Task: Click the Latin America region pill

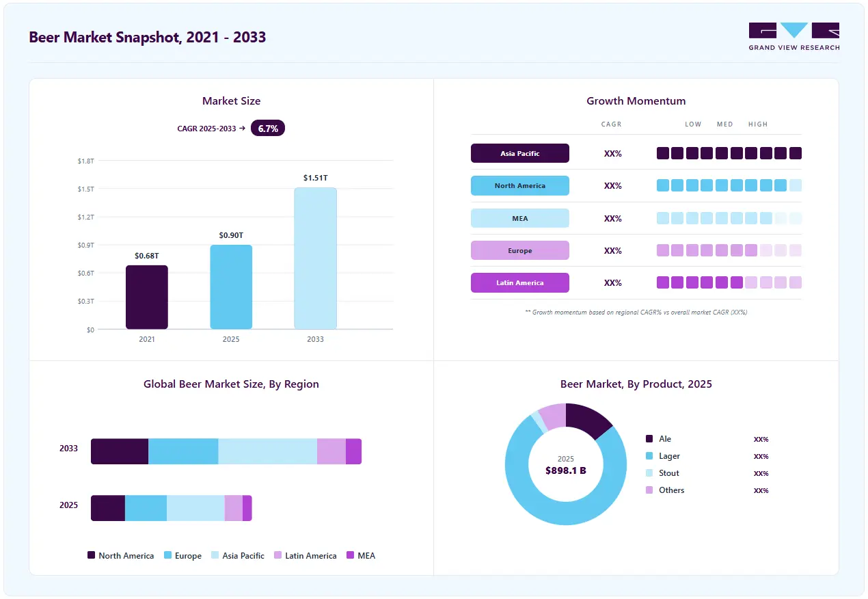Action: click(x=520, y=282)
